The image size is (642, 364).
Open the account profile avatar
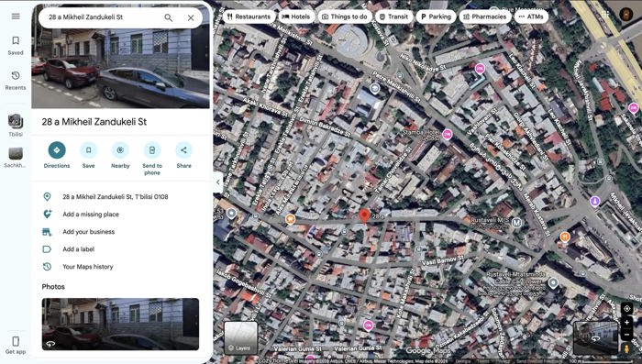point(626,15)
